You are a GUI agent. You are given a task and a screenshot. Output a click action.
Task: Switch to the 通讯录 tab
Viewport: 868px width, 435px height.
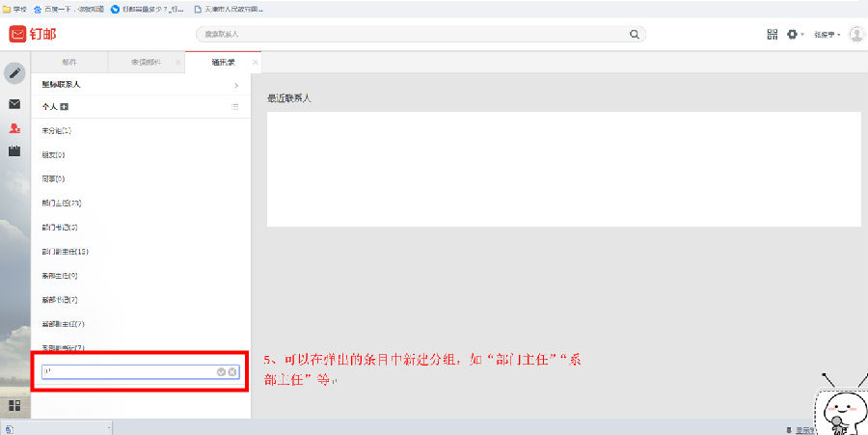point(224,62)
